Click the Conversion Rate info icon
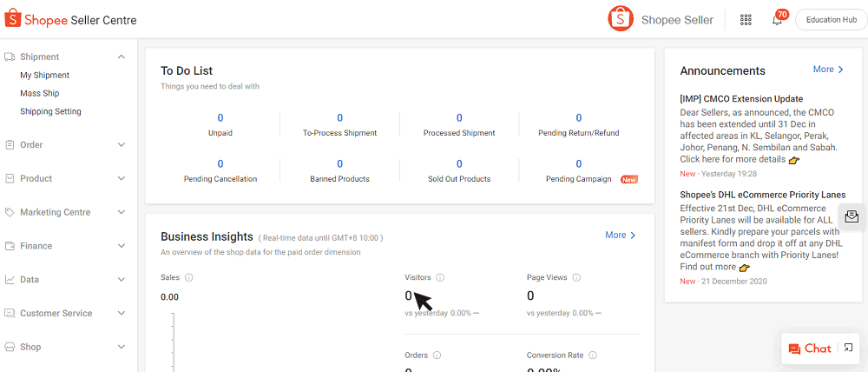The height and width of the screenshot is (372, 868). (593, 355)
